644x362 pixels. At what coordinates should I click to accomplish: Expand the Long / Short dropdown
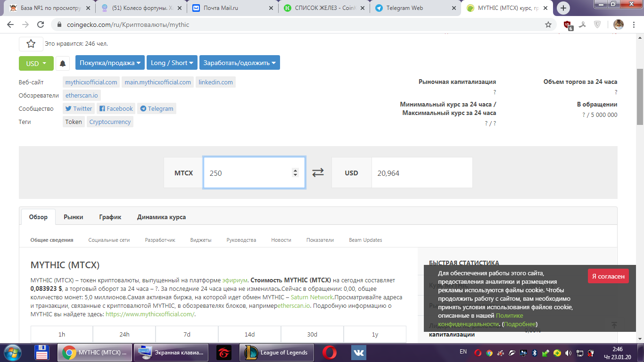pos(173,63)
